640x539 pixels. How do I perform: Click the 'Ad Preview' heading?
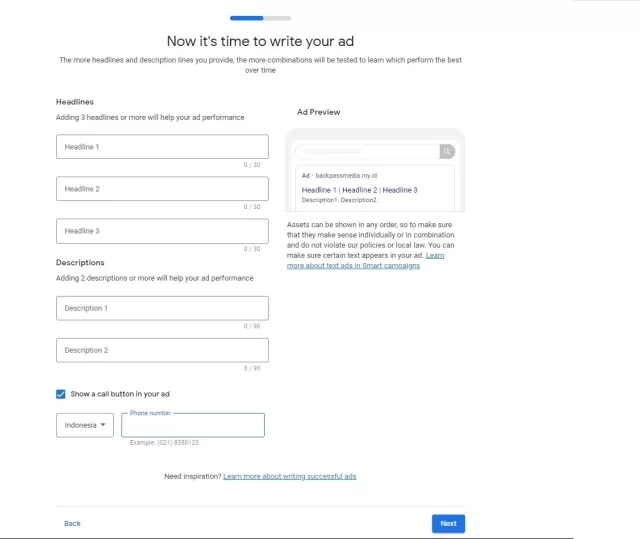(x=318, y=112)
